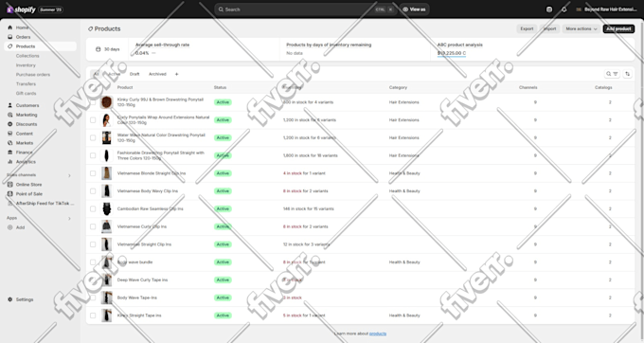This screenshot has width=644, height=343.
Task: Select checkbox for Vietnamese Straight Clip Ins
Action: tap(93, 244)
